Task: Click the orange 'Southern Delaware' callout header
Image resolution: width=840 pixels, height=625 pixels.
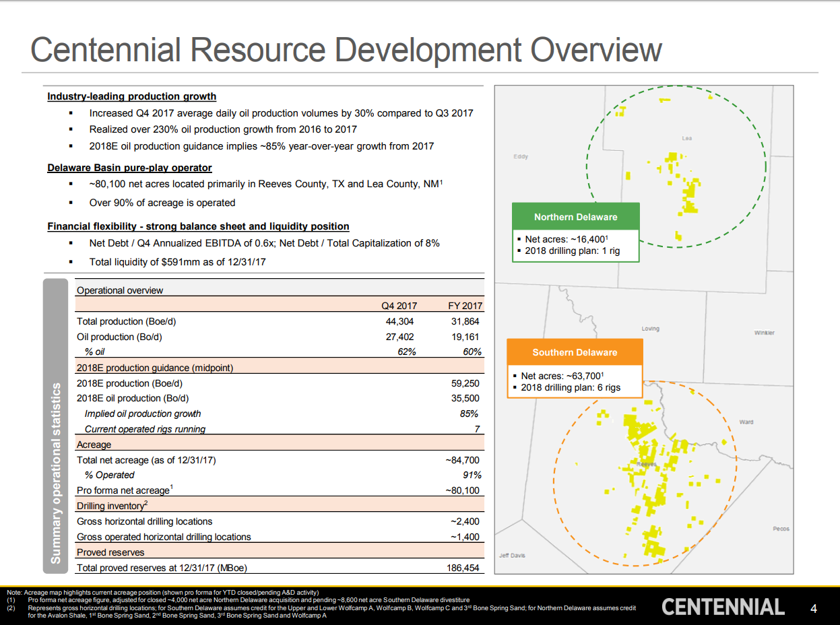Action: (x=575, y=352)
